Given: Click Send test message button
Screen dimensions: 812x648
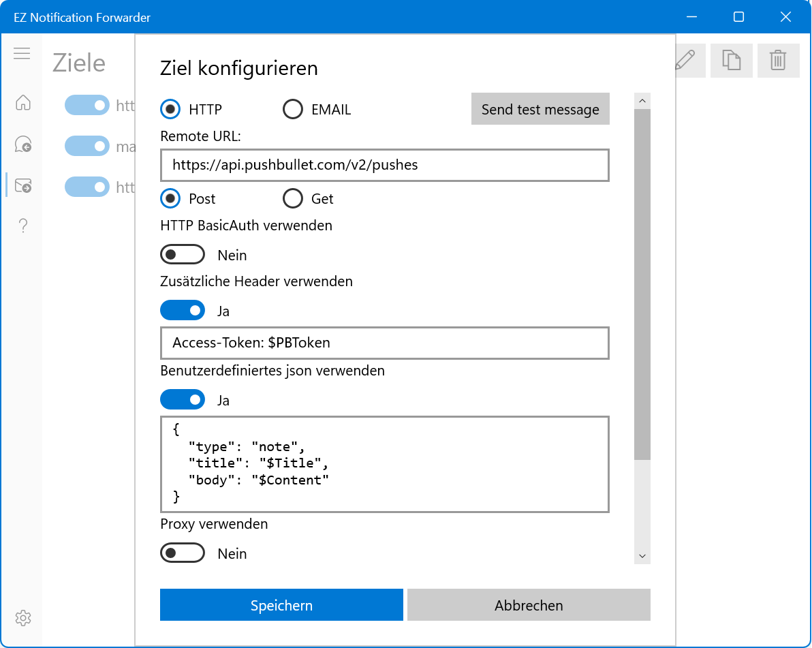Looking at the screenshot, I should (540, 109).
